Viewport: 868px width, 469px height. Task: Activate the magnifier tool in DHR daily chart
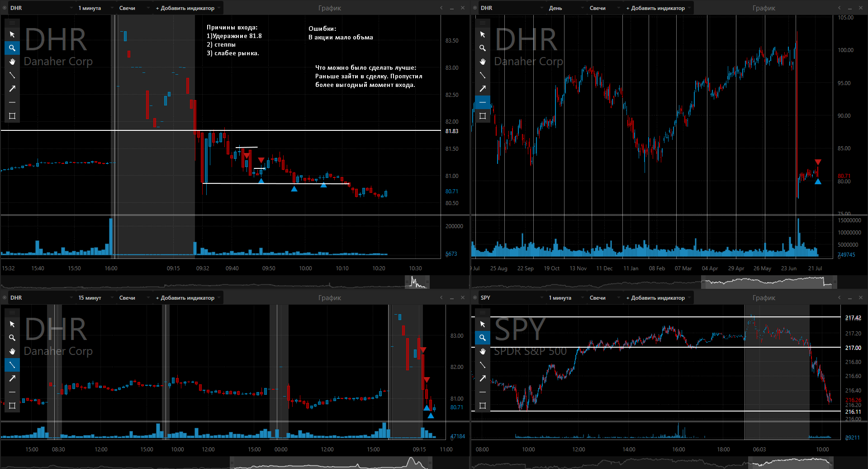483,48
